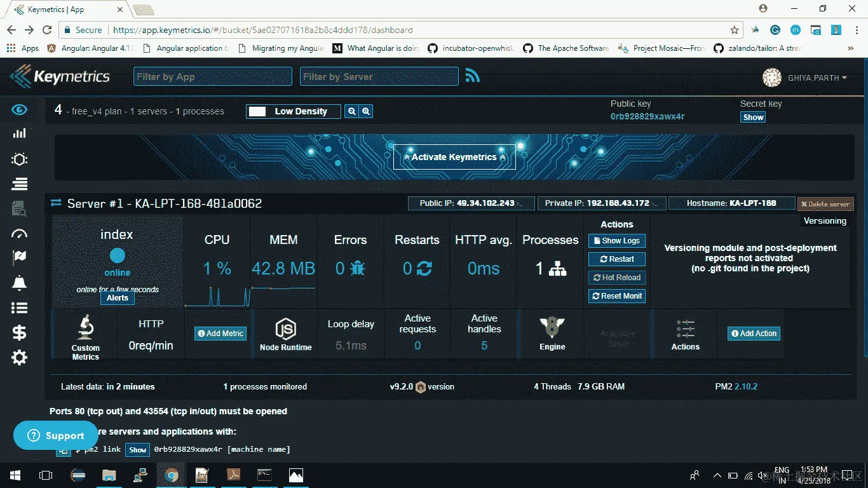
Task: Click the Reset Monit button
Action: tap(617, 296)
